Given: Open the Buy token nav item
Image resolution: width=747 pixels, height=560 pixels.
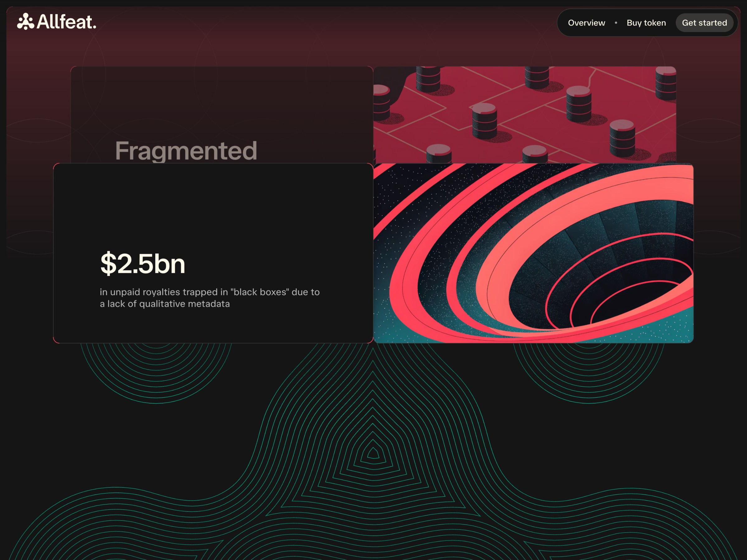Looking at the screenshot, I should [x=646, y=23].
